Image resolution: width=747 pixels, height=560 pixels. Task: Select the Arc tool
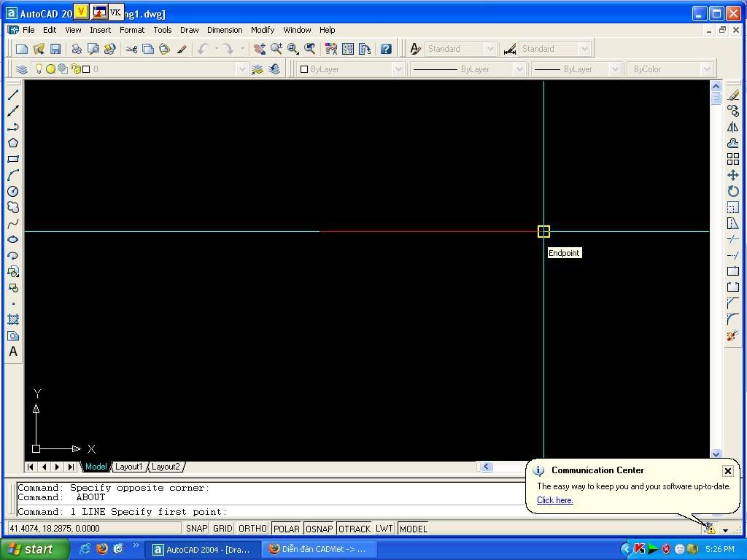click(13, 175)
